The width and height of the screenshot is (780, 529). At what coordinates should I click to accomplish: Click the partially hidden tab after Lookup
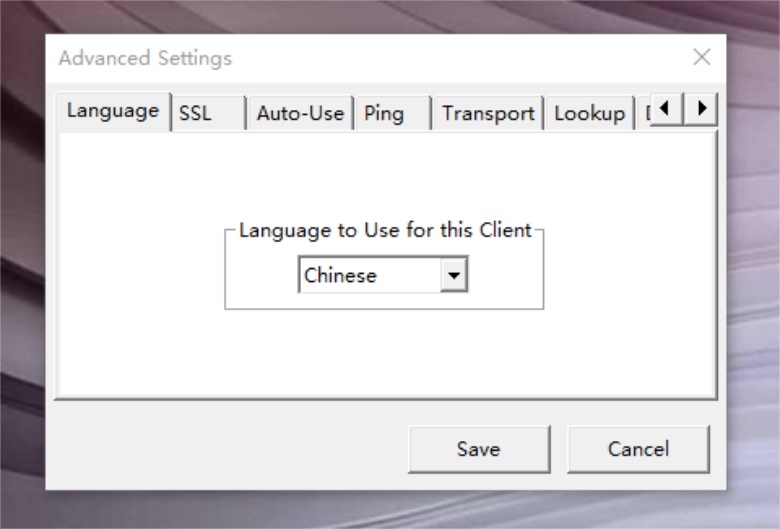[x=644, y=113]
